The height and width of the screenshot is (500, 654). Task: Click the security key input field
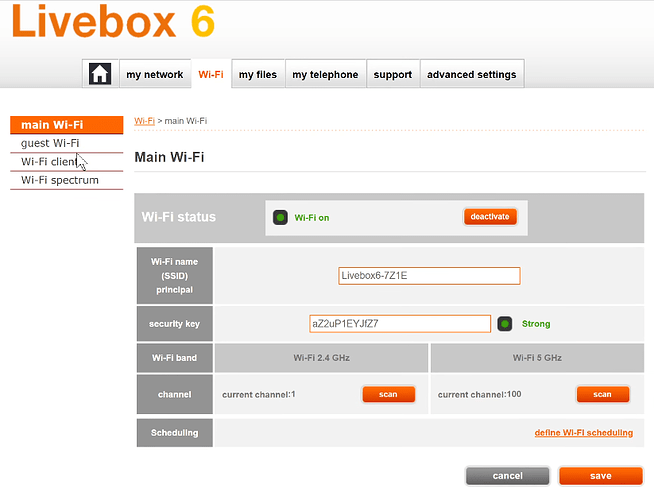400,324
